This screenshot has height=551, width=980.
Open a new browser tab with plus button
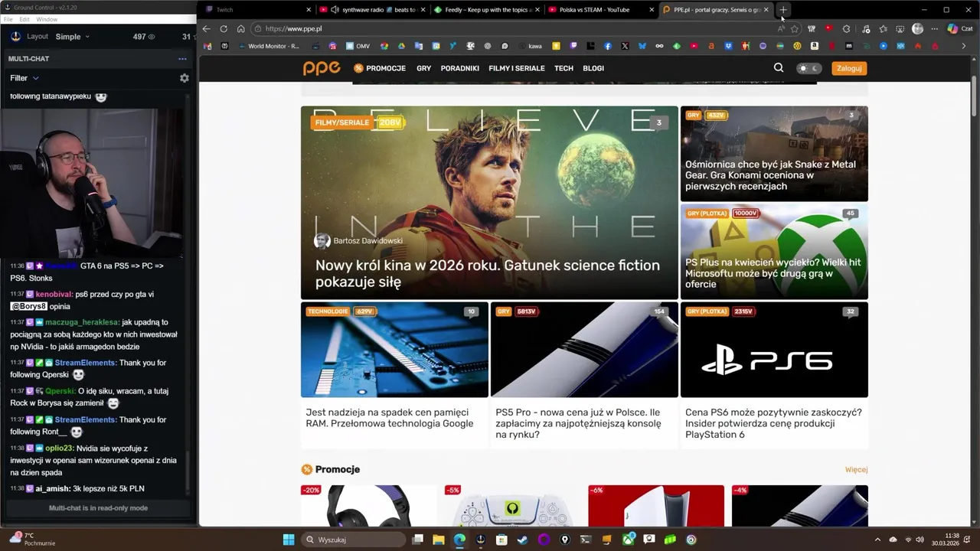tap(782, 10)
